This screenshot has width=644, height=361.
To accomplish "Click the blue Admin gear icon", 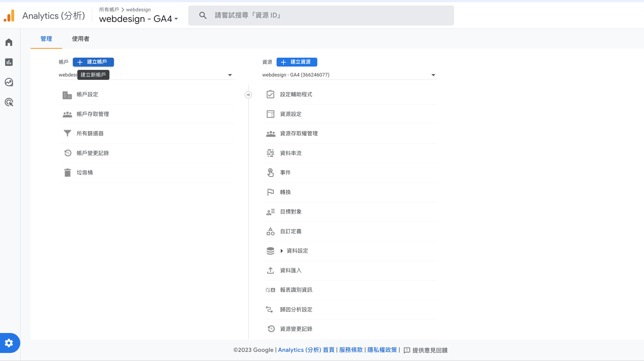I will click(x=9, y=343).
